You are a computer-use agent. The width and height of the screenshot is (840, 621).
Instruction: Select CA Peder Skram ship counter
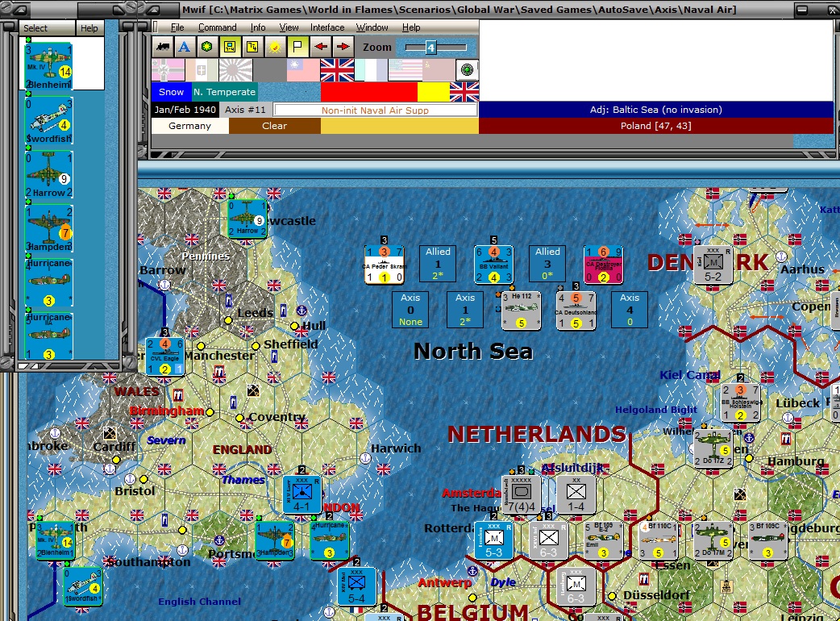tap(384, 265)
